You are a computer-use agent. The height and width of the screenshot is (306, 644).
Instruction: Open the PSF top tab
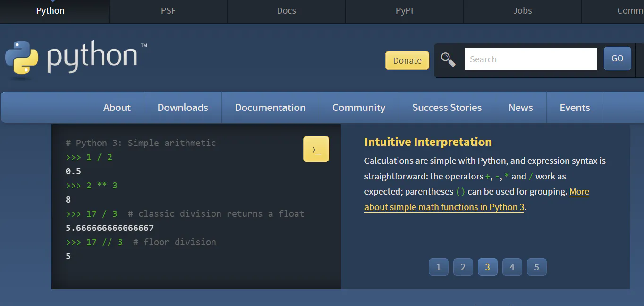[x=168, y=11]
